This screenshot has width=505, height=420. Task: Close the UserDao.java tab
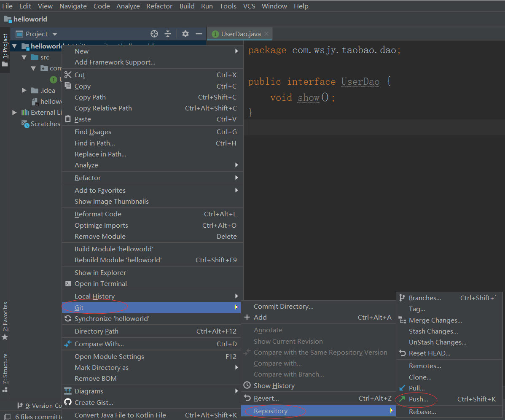[266, 34]
